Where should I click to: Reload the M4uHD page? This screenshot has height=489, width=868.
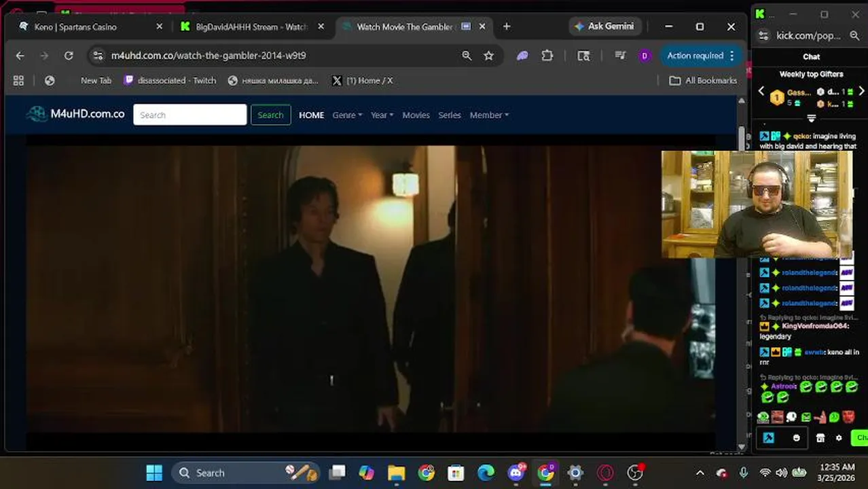(x=69, y=56)
